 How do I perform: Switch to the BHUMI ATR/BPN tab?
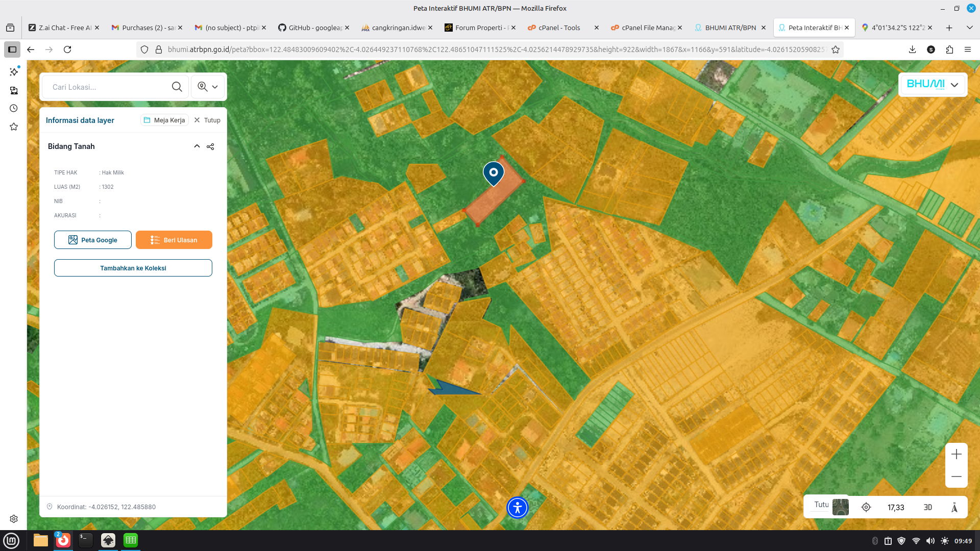(x=730, y=28)
